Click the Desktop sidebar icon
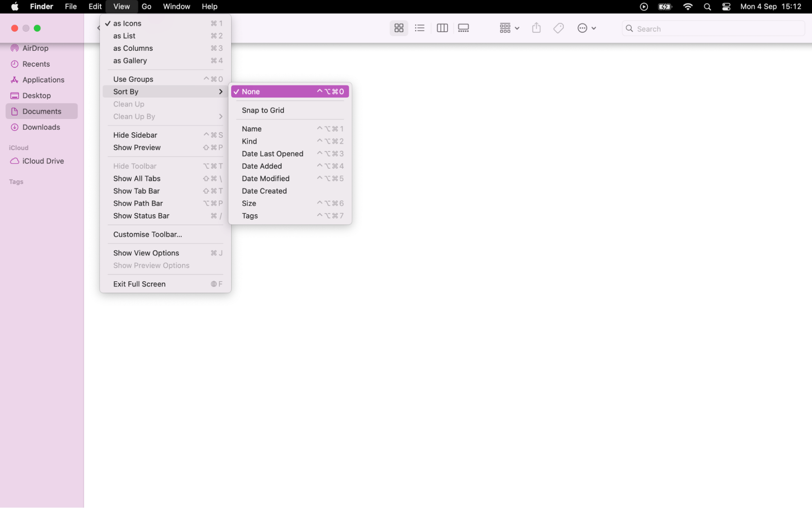The image size is (812, 508). (15, 96)
